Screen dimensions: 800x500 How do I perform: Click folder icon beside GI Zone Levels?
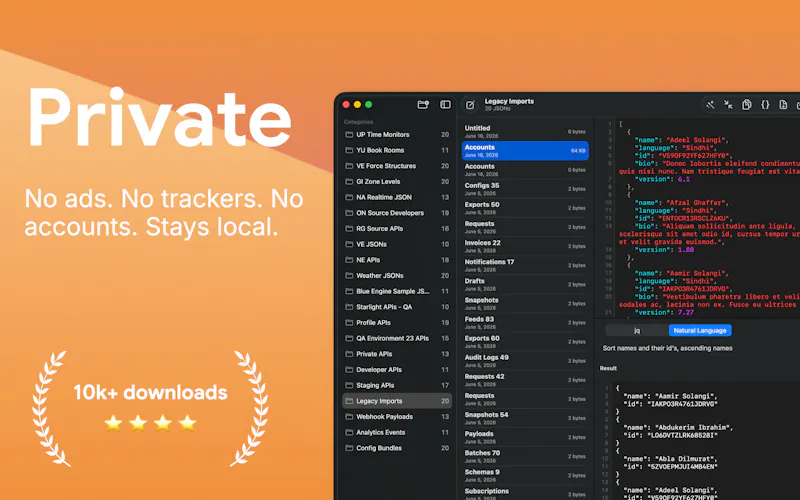click(349, 182)
